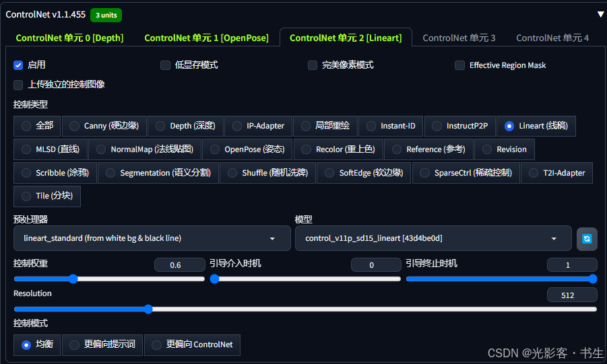The image size is (607, 364).
Task: Open the 模型 control_v11p_sd15_lineart dropdown
Action: click(x=433, y=238)
